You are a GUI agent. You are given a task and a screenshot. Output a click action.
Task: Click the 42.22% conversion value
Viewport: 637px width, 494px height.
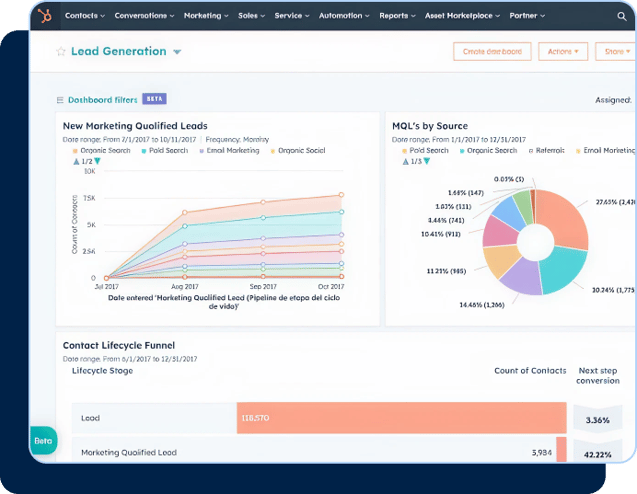click(x=598, y=455)
